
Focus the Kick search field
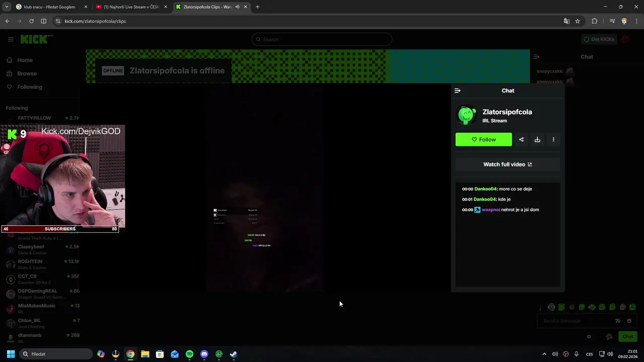pyautogui.click(x=322, y=39)
